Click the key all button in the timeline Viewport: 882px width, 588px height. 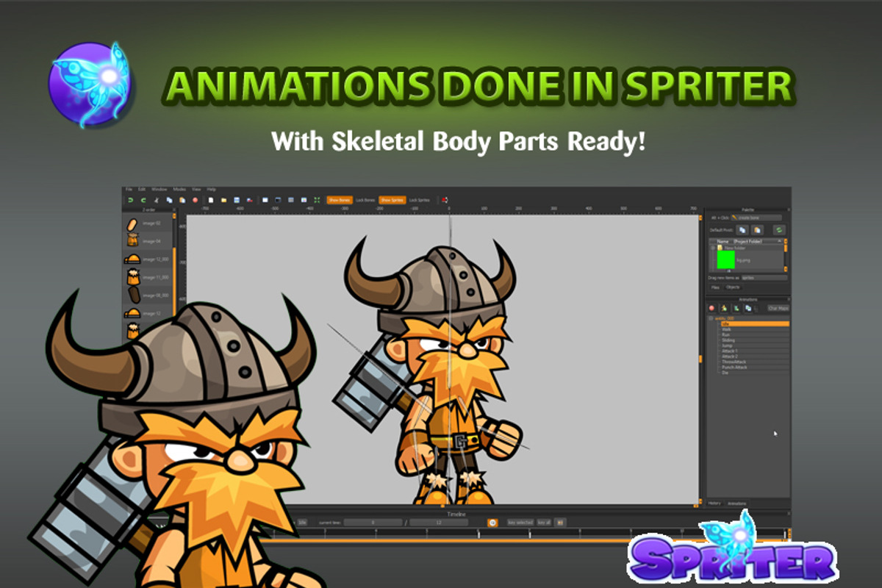[545, 523]
